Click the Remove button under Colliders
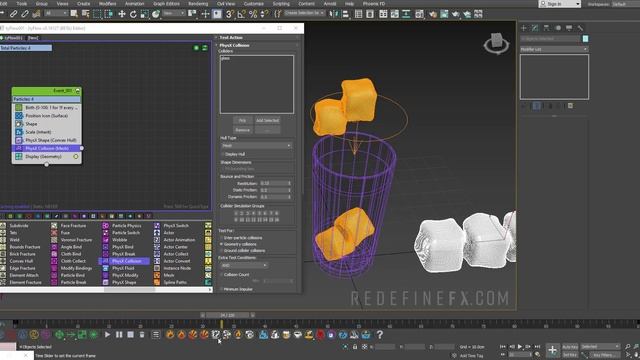The height and width of the screenshot is (360, 640). [x=242, y=130]
